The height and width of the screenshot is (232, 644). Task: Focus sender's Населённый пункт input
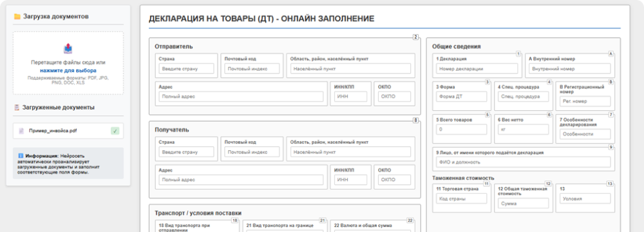click(350, 69)
